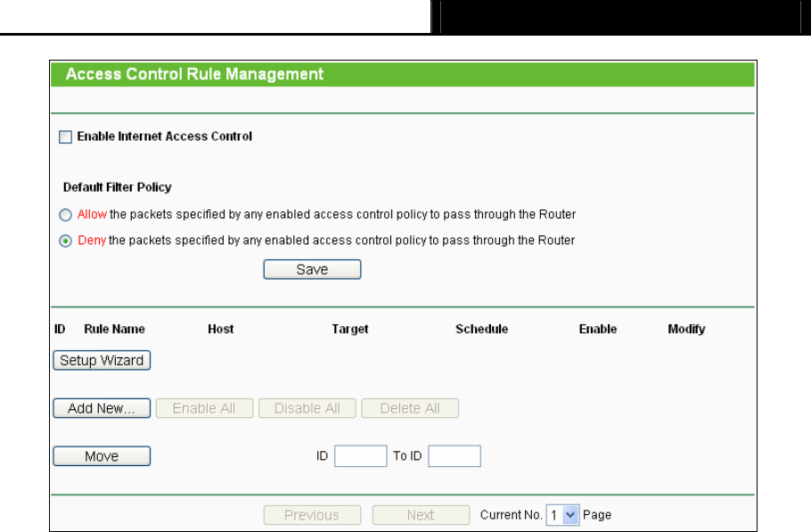811x532 pixels.
Task: Click the Schedule column header
Action: pos(481,330)
